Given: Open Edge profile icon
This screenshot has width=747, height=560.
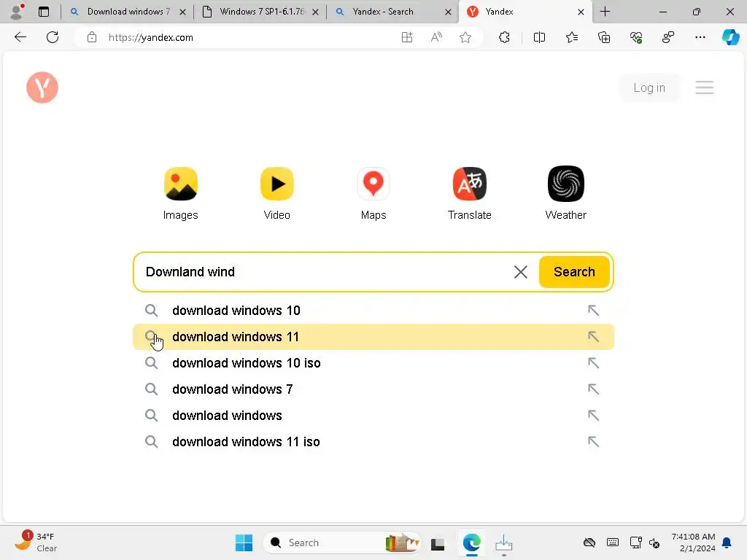Looking at the screenshot, I should click(17, 12).
